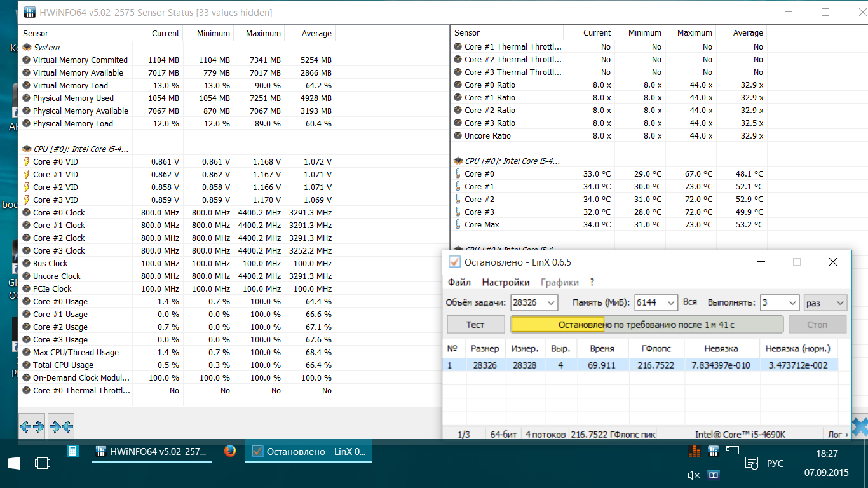This screenshot has width=868, height=488.
Task: Open the раз units dropdown
Action: coord(825,303)
